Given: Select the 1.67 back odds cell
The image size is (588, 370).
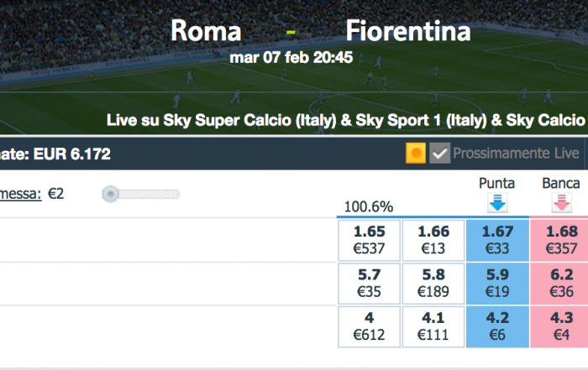Looking at the screenshot, I should tap(497, 240).
